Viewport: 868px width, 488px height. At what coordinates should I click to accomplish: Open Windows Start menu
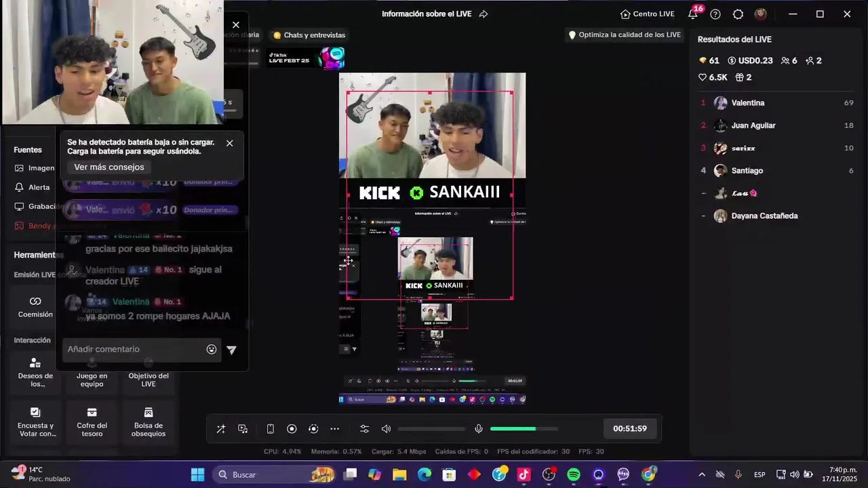point(197,474)
